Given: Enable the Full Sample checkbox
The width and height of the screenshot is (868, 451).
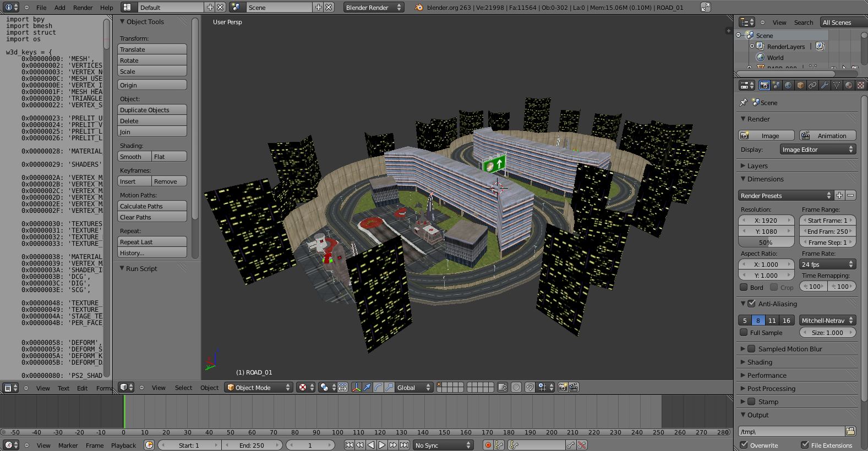Looking at the screenshot, I should 744,333.
